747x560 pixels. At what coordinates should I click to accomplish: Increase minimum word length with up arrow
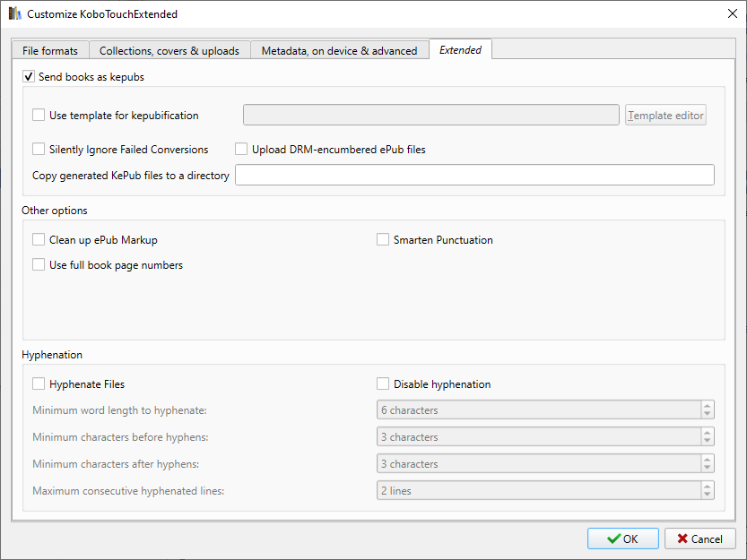pyautogui.click(x=708, y=406)
